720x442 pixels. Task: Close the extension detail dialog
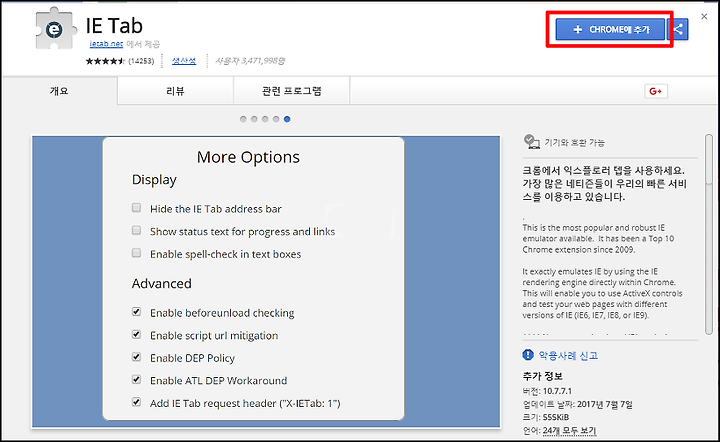[704, 17]
